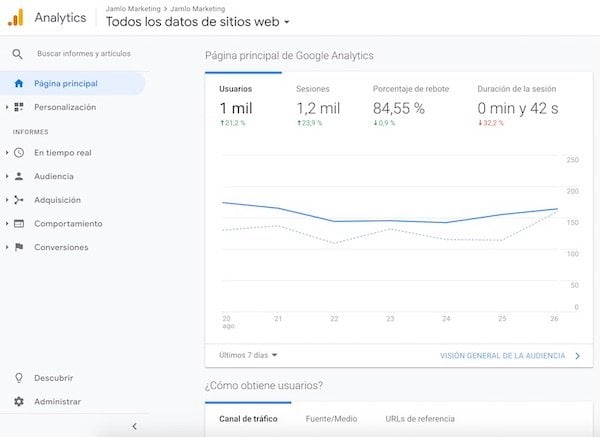Open Administrar via the gear icon
Viewport: 600px width, 437px height.
coord(19,402)
